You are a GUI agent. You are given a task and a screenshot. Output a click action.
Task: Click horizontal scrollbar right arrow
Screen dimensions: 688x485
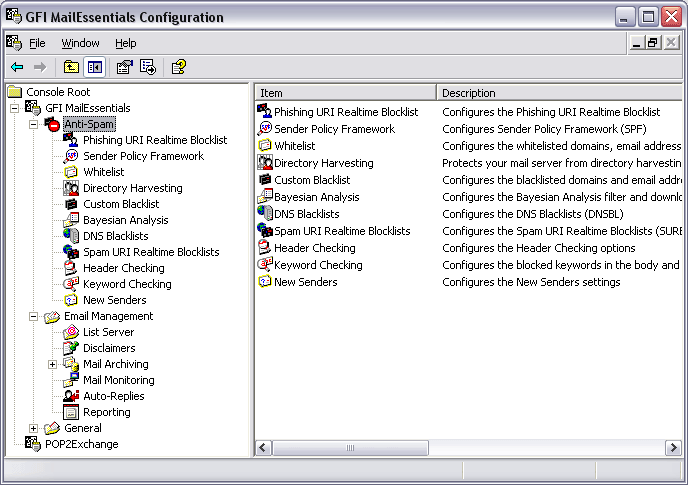coord(673,448)
